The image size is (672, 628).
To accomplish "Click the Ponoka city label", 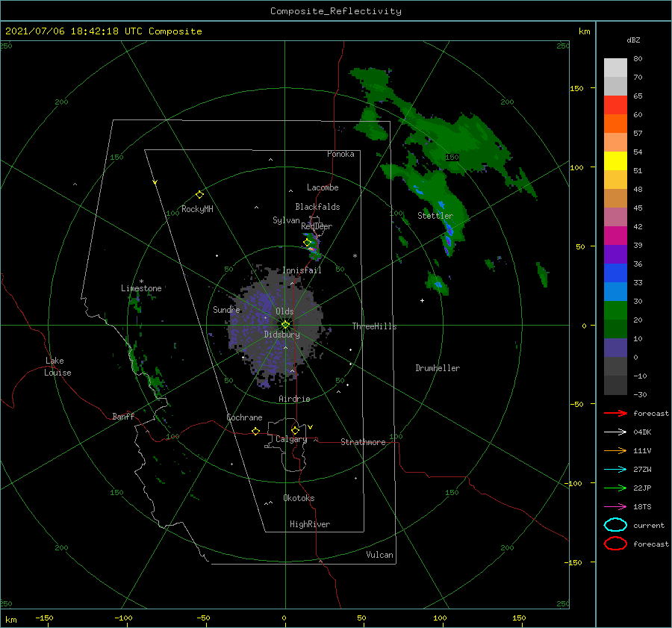I will coord(340,154).
